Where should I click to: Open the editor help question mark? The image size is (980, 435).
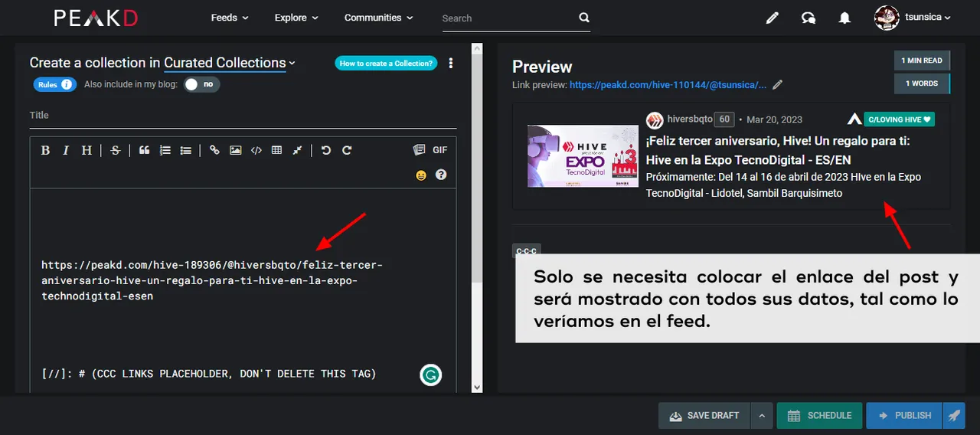(441, 175)
